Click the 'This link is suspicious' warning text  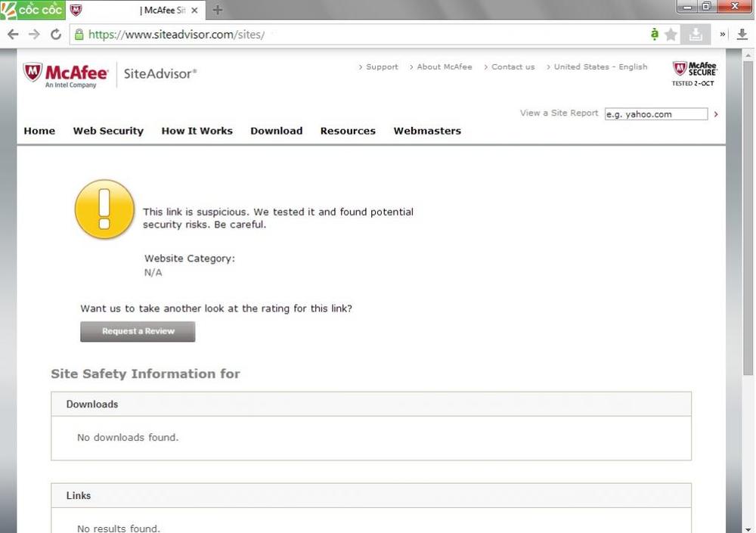pos(278,218)
